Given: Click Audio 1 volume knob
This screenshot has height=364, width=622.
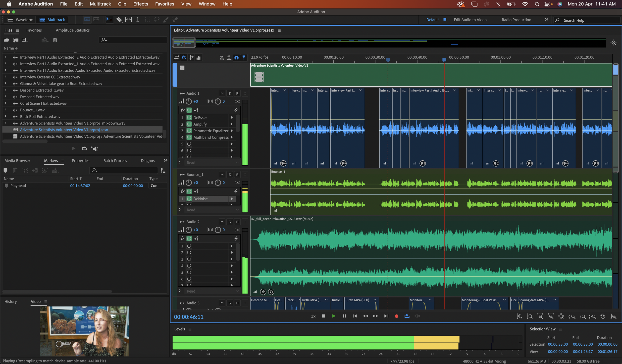Looking at the screenshot, I should point(189,101).
